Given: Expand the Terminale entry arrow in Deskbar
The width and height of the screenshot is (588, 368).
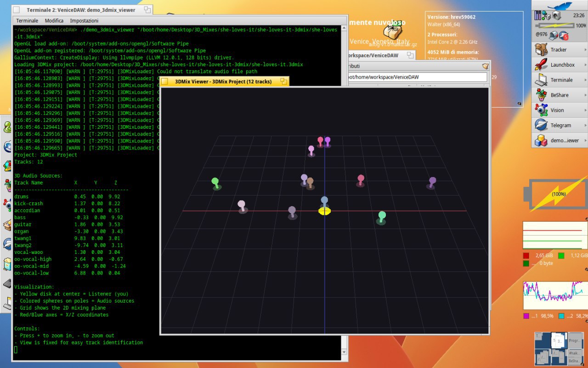Looking at the screenshot, I should (x=585, y=80).
